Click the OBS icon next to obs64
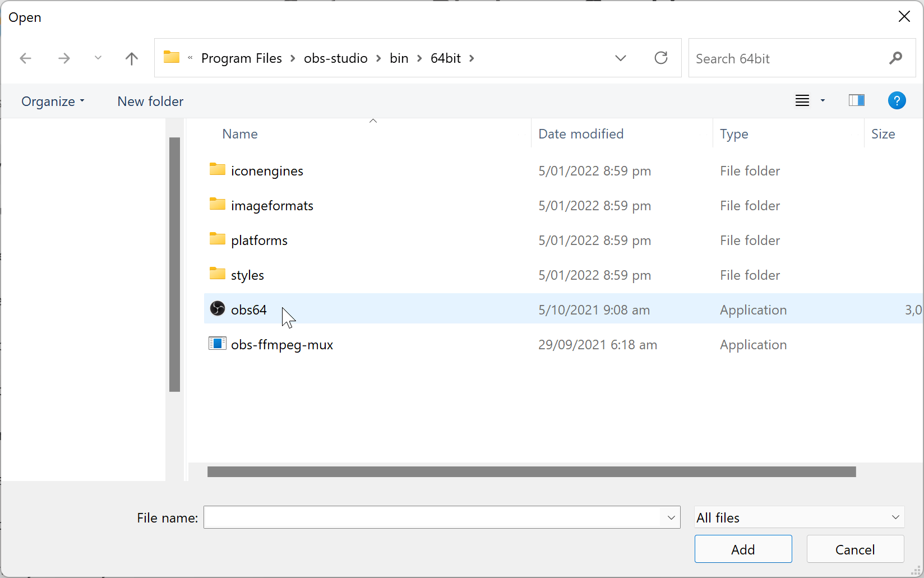Image resolution: width=924 pixels, height=578 pixels. pos(217,309)
